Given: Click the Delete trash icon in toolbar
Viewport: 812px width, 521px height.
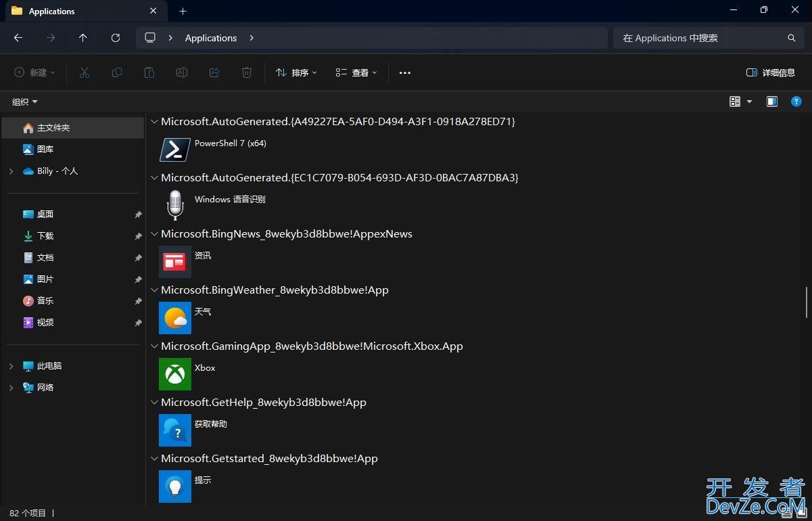Looking at the screenshot, I should pyautogui.click(x=247, y=72).
